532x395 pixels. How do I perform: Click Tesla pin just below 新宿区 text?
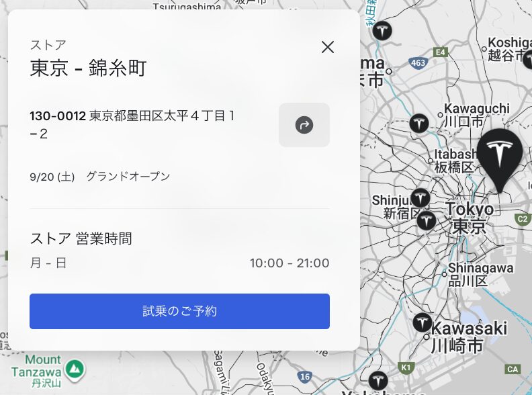(x=426, y=221)
